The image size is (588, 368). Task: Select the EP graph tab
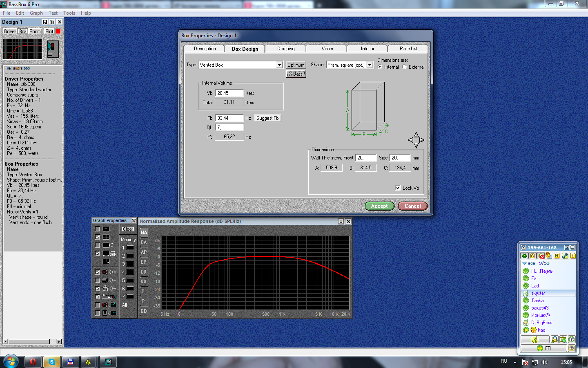tap(144, 262)
